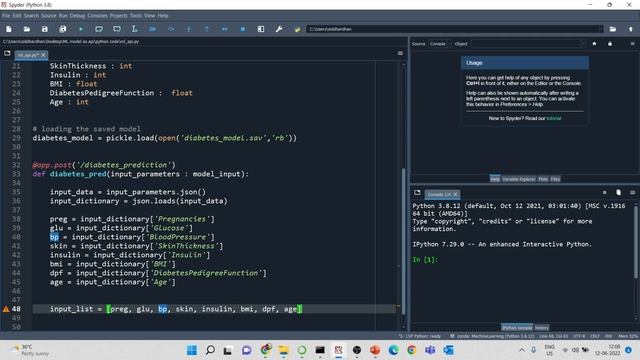Image resolution: width=640 pixels, height=360 pixels.
Task: Open the Help menu in menu bar
Action: click(x=163, y=16)
